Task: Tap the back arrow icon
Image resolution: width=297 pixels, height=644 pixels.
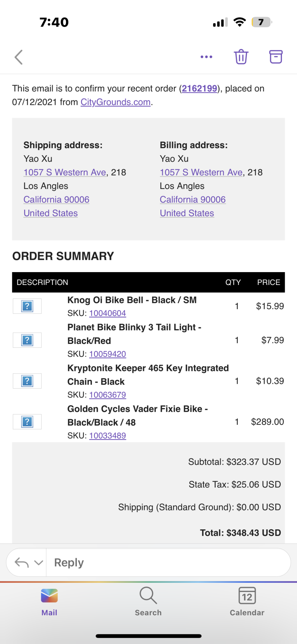Action: pyautogui.click(x=19, y=57)
